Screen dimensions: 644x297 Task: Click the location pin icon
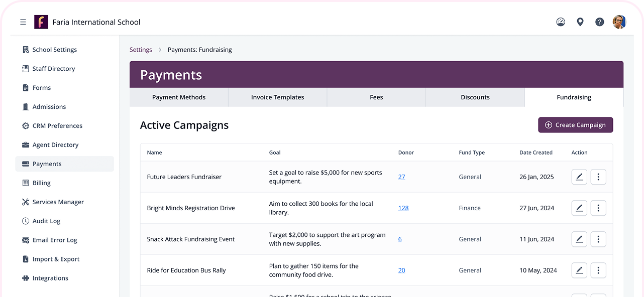(580, 22)
